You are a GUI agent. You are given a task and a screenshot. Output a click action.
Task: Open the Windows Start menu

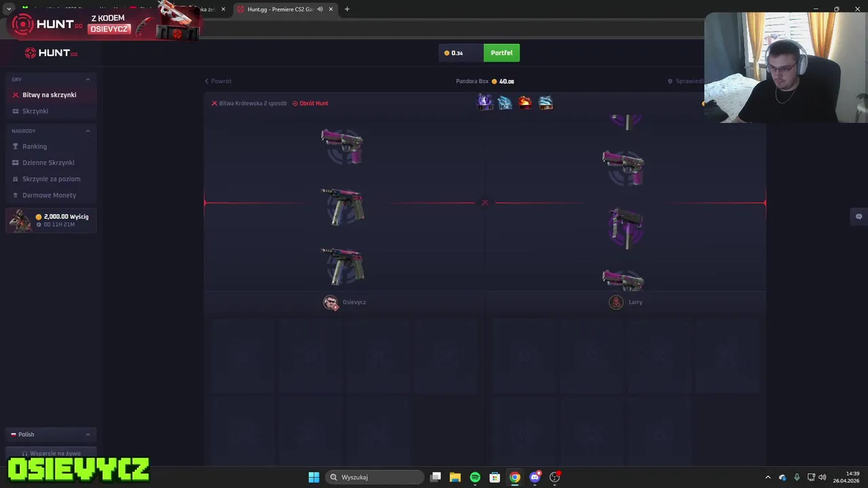(x=314, y=477)
